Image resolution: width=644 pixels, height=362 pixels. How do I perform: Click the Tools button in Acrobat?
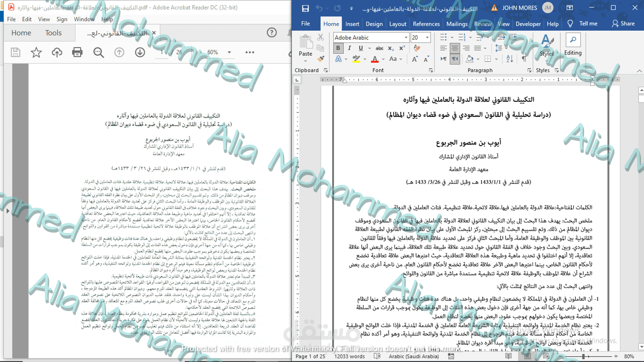coord(53,33)
